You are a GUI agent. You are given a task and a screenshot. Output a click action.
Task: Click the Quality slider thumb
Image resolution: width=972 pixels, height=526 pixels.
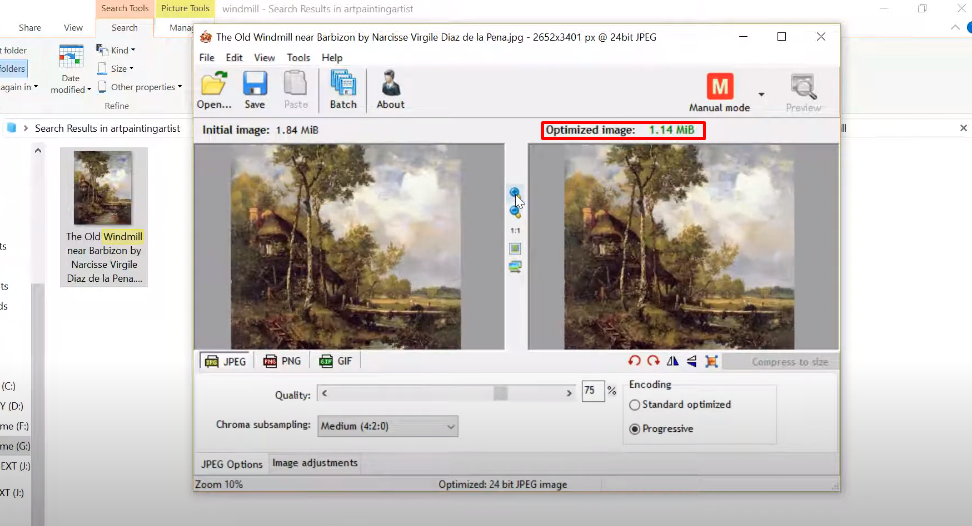500,393
